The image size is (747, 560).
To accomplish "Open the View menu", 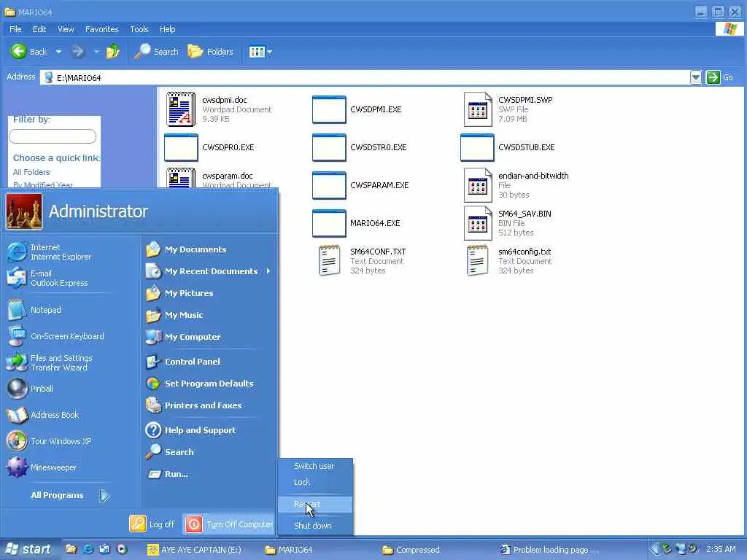I will point(66,29).
